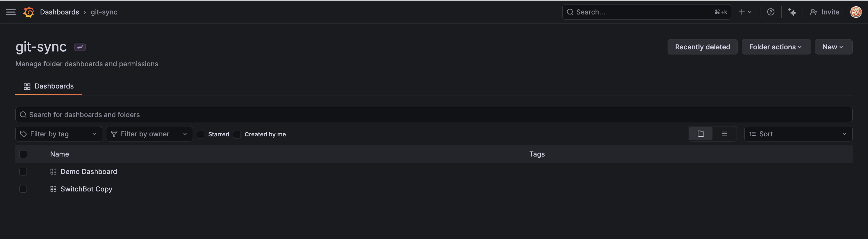Image resolution: width=868 pixels, height=239 pixels.
Task: Switch to folder view layout
Action: pyautogui.click(x=701, y=134)
